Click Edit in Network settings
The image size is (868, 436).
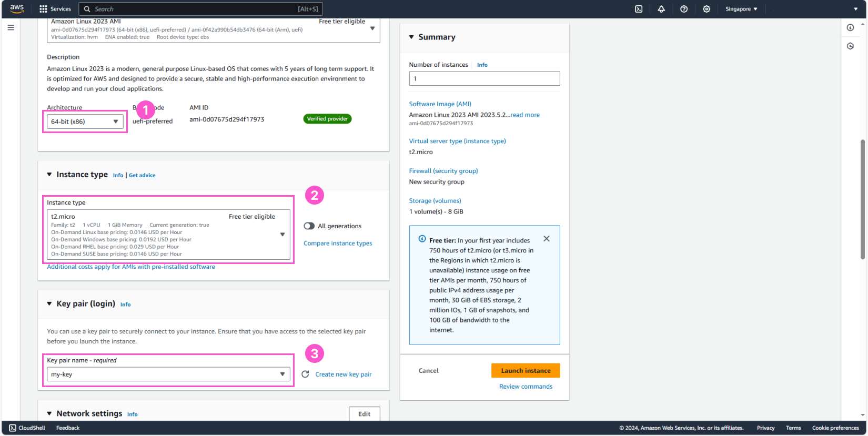365,414
